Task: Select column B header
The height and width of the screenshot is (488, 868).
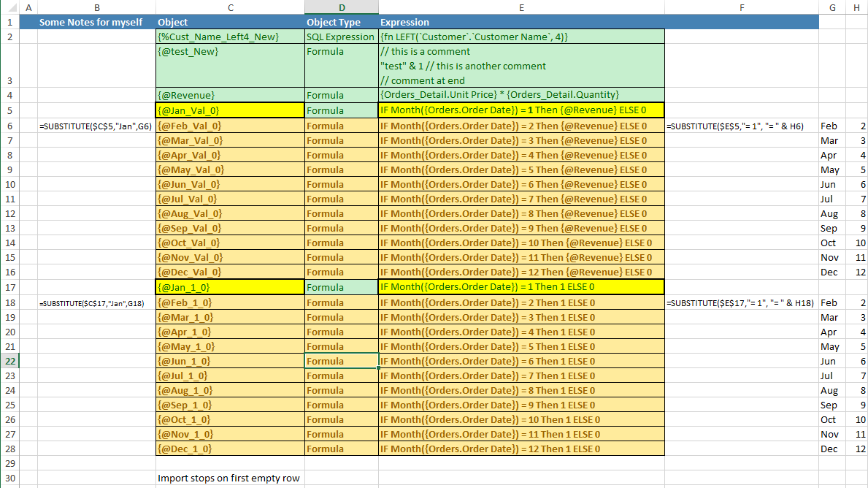Action: [97, 8]
